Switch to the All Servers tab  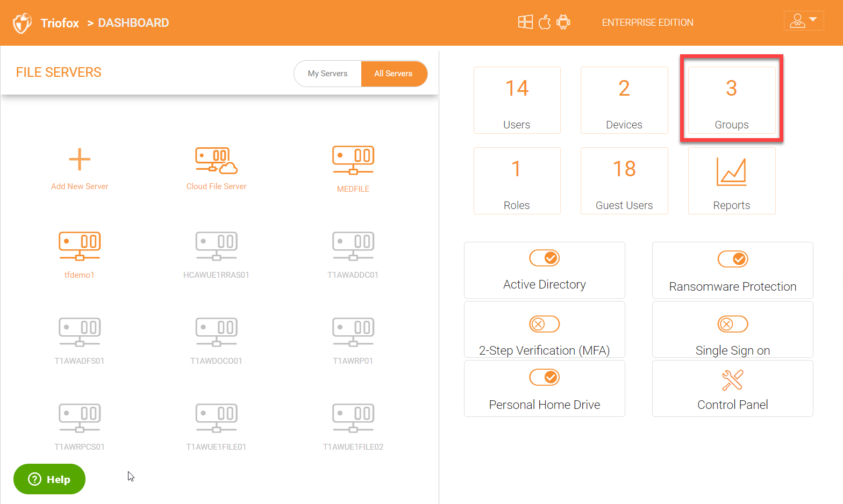pos(394,74)
